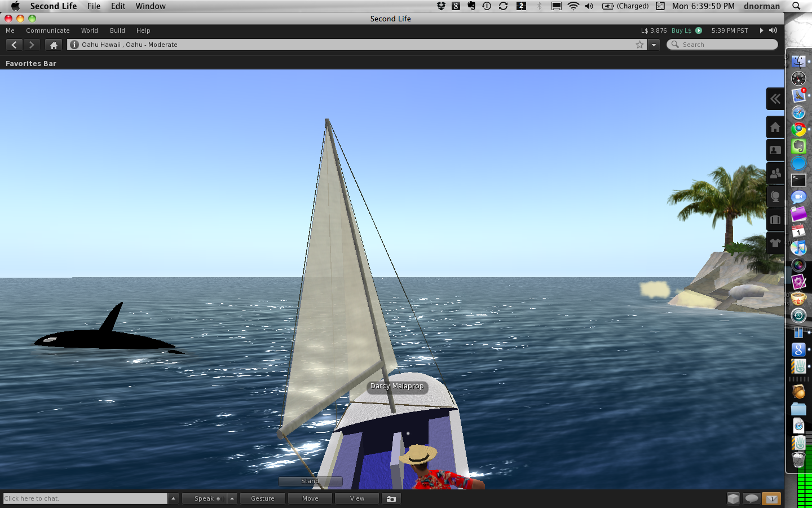The width and height of the screenshot is (812, 508).
Task: Expand chat history arrow beside chat field
Action: (x=173, y=498)
